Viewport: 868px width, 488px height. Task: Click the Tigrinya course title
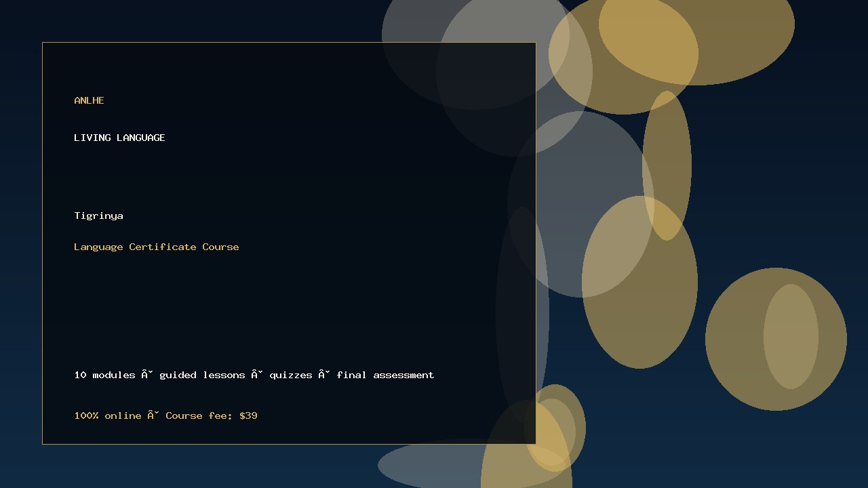coord(98,216)
